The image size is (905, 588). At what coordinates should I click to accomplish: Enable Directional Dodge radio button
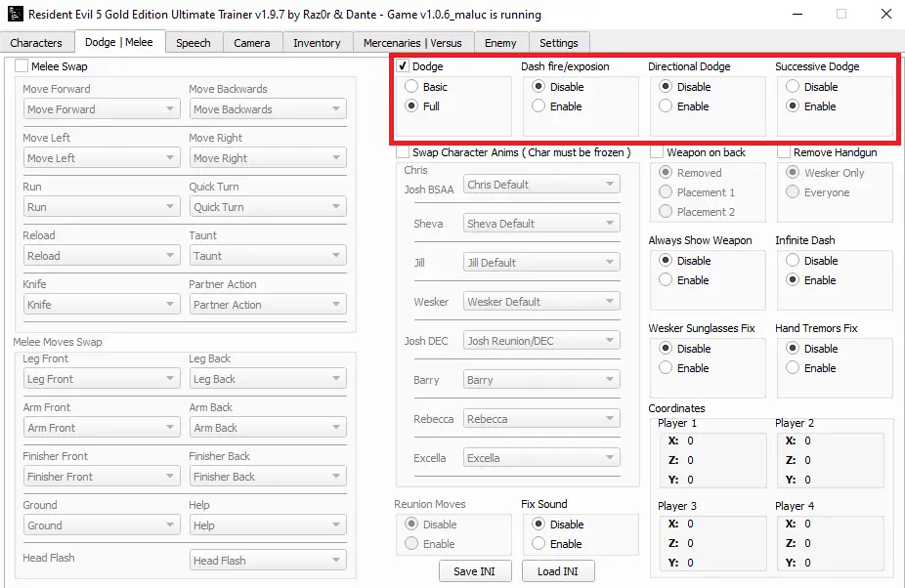tap(666, 106)
